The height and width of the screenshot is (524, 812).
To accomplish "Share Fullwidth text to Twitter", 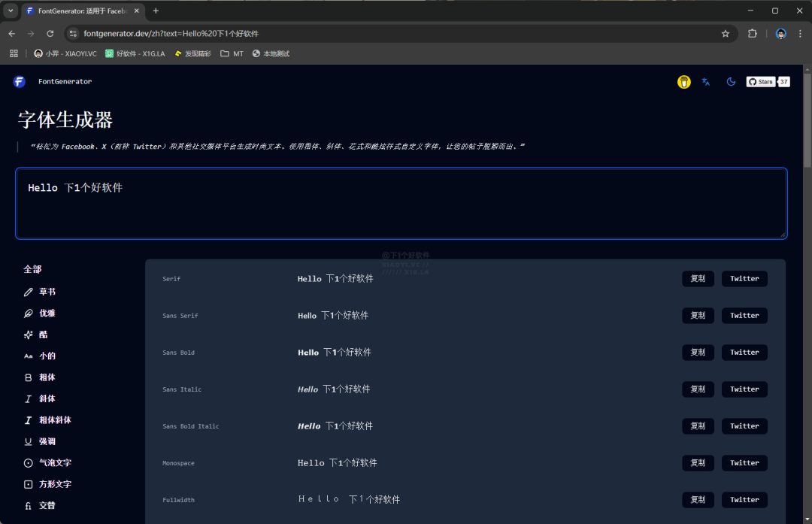I will 744,500.
